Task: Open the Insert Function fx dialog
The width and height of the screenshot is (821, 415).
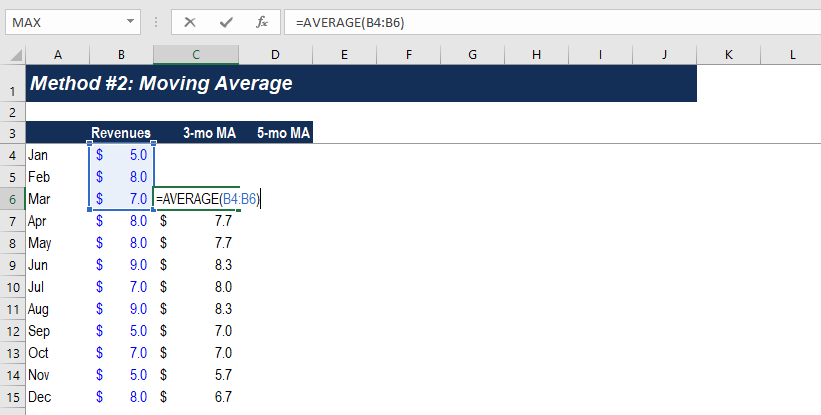Action: pos(262,22)
